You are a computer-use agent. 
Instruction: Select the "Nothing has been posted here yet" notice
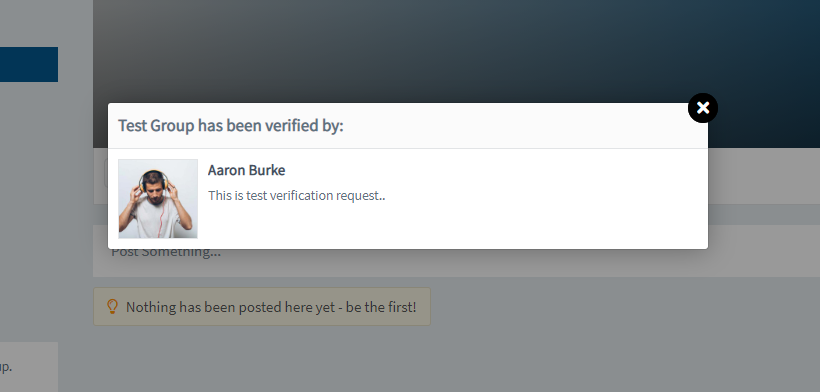coord(261,306)
